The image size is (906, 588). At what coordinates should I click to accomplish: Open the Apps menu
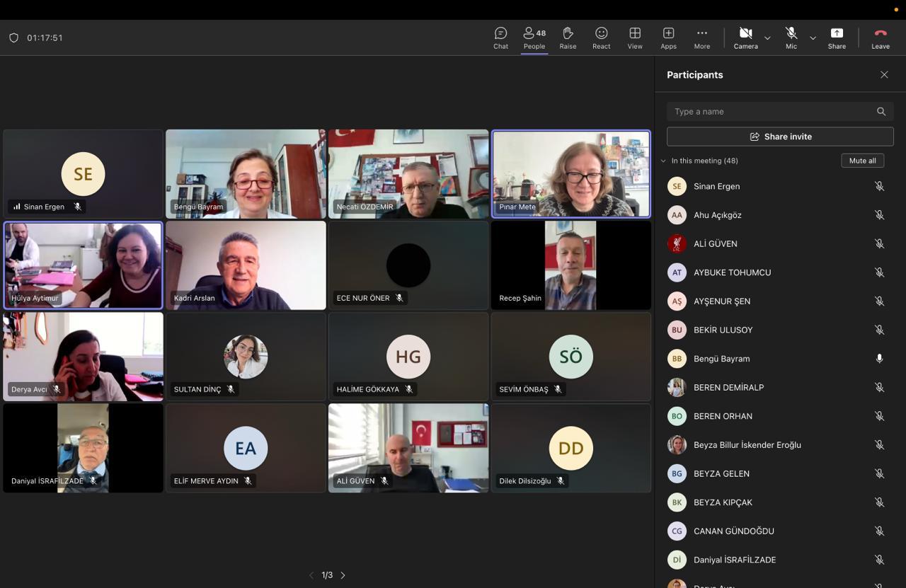click(x=668, y=38)
